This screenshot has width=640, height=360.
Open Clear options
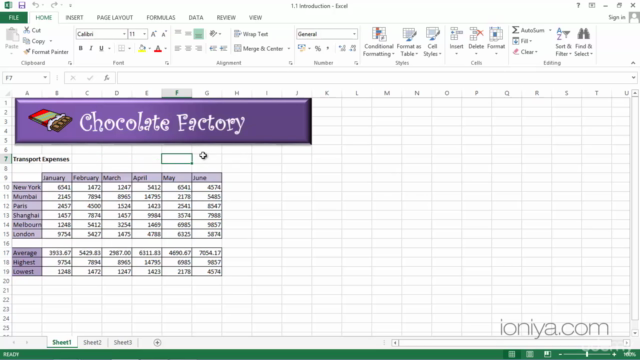pyautogui.click(x=525, y=52)
